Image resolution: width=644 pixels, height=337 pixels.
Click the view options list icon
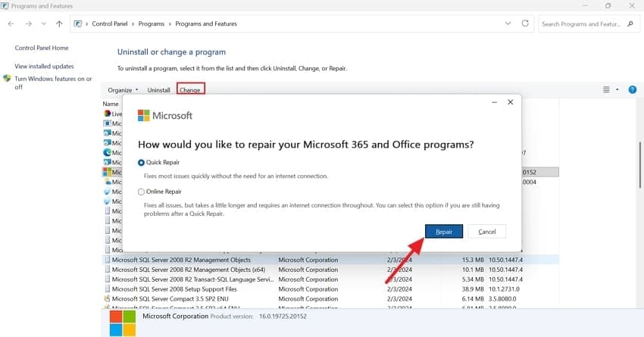pyautogui.click(x=606, y=89)
